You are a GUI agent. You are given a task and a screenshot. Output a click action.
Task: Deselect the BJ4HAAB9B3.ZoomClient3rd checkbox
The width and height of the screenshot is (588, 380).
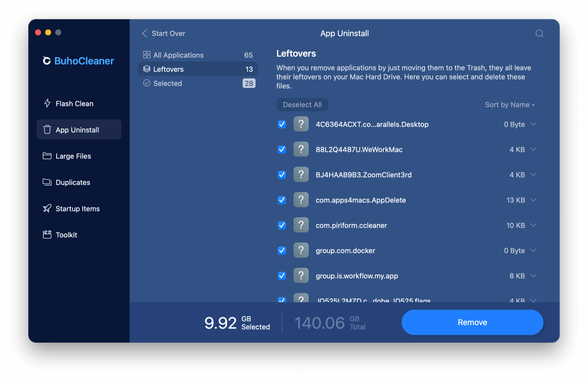pos(282,174)
